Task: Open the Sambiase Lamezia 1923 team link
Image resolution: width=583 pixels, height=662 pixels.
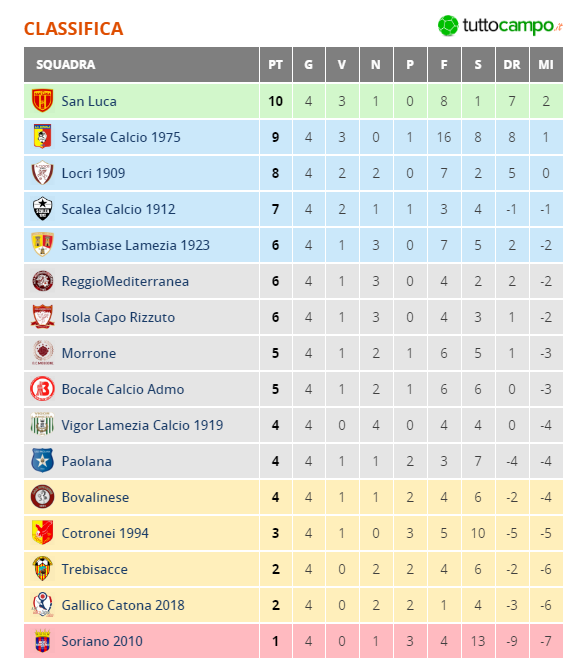Action: pos(136,245)
